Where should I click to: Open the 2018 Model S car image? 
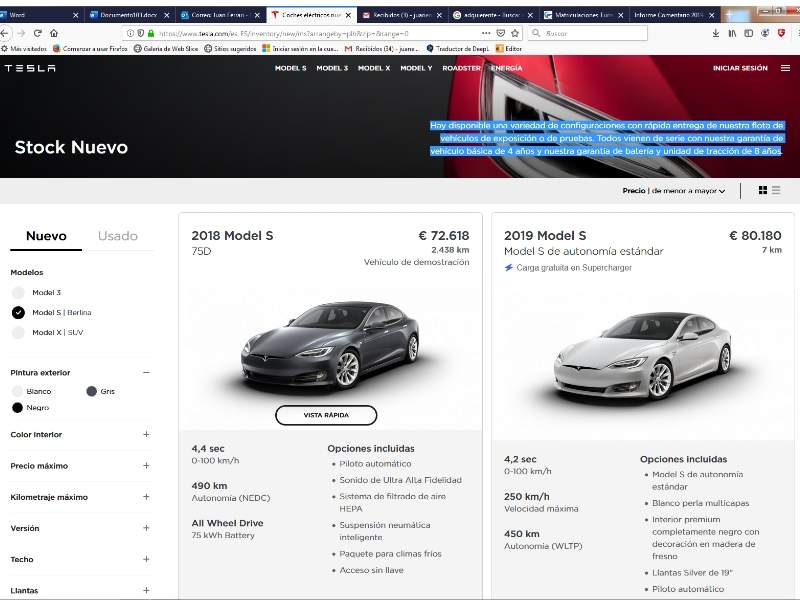tap(330, 346)
